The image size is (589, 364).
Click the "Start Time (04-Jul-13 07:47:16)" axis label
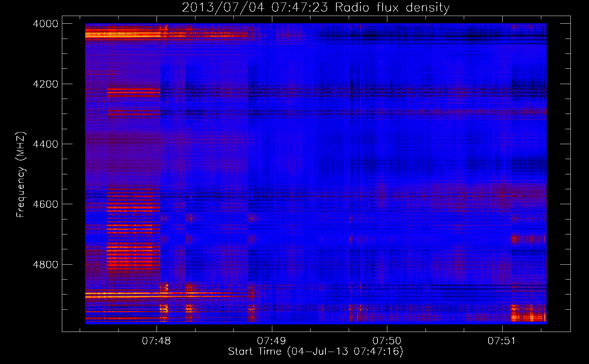[x=316, y=352]
